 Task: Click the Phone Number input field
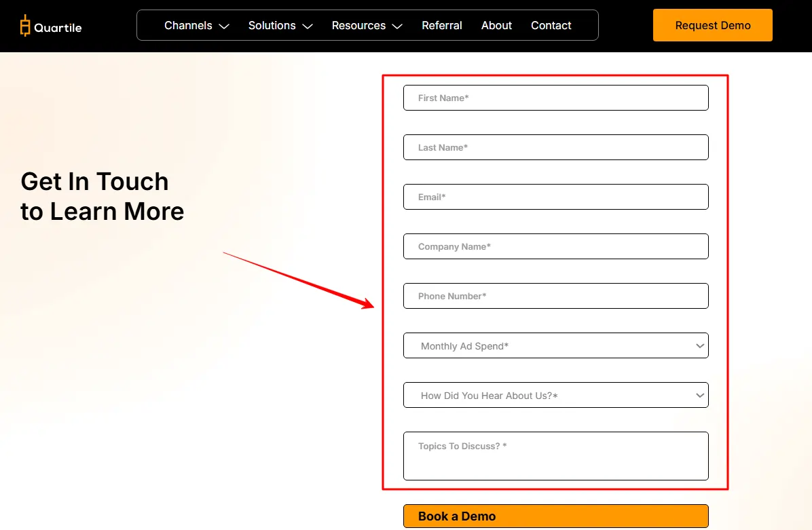[555, 296]
